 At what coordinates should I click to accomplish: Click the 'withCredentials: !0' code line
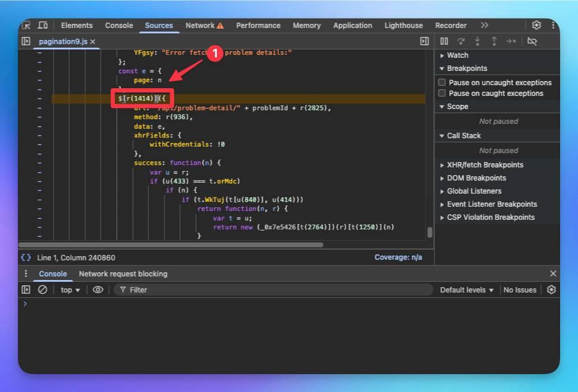click(187, 144)
